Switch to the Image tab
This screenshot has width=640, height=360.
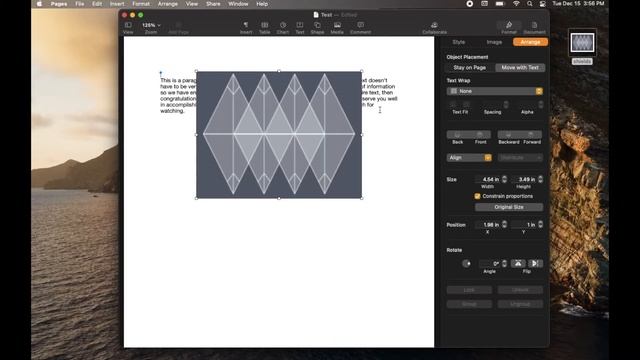click(494, 42)
